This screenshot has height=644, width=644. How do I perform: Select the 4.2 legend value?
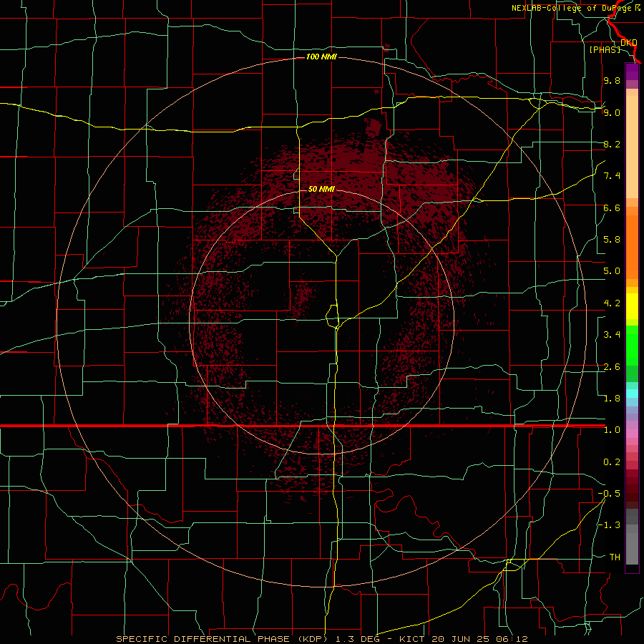click(612, 303)
